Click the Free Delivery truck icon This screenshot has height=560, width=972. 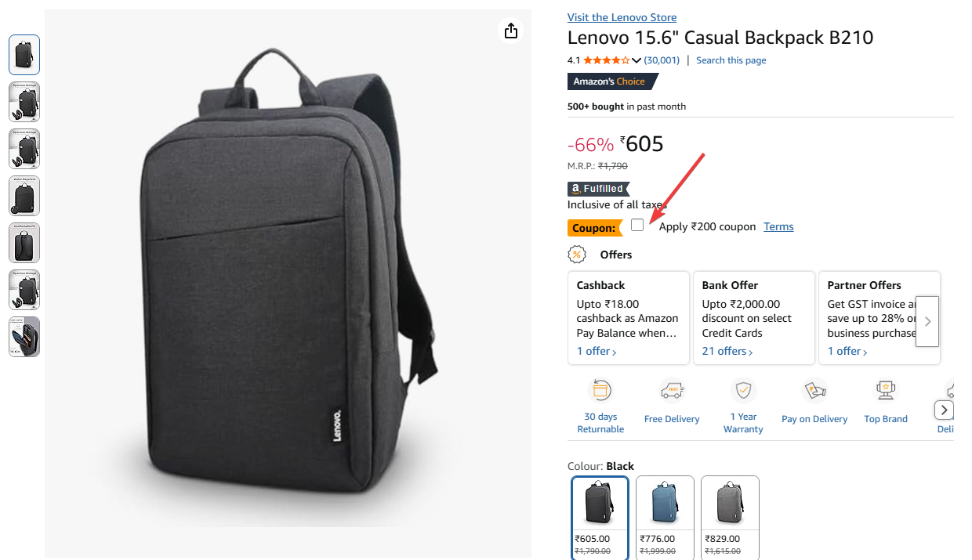672,389
